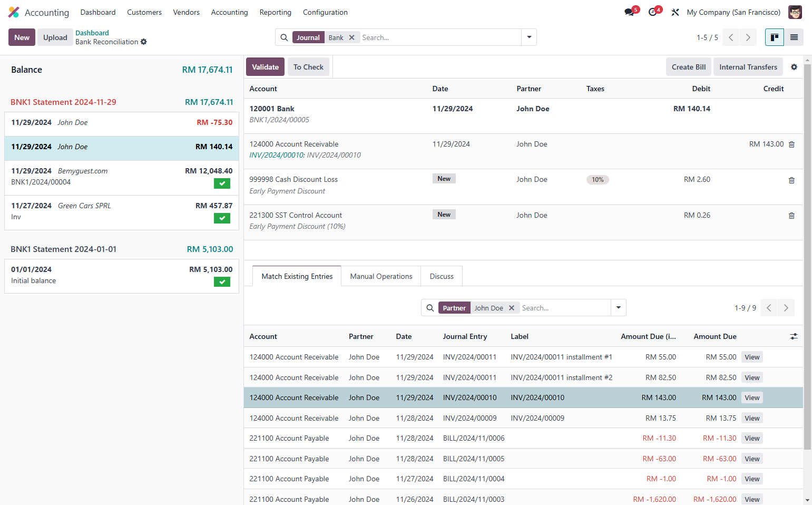
Task: Click the gear icon beside Bank Reconciliation
Action: (x=144, y=42)
